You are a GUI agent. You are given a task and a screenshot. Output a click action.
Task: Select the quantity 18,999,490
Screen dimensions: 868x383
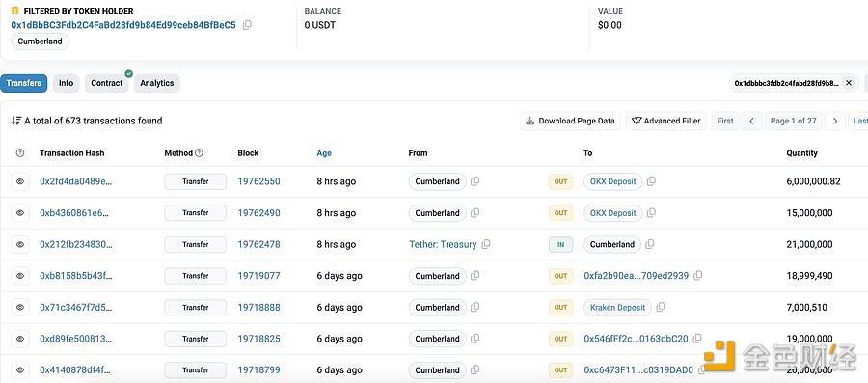(809, 276)
